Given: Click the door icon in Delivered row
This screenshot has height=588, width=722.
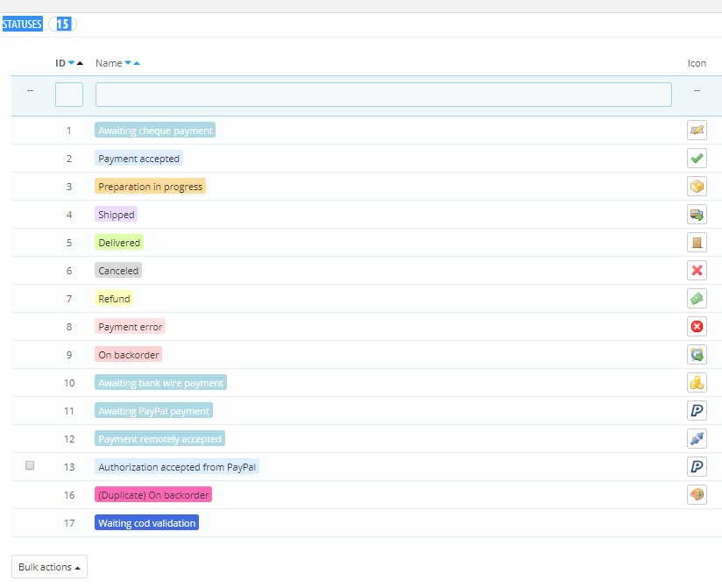Looking at the screenshot, I should coord(697,243).
